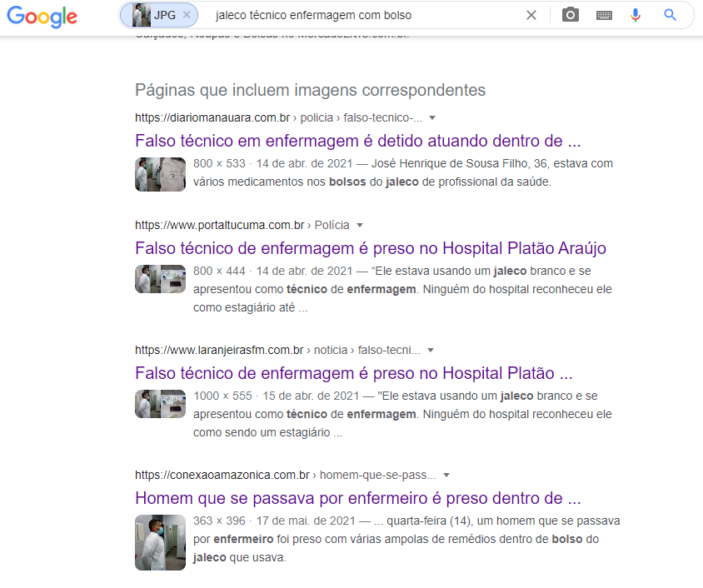This screenshot has height=588, width=703.
Task: Open "preso no Hospital Platão Araújo" result
Action: [x=371, y=248]
